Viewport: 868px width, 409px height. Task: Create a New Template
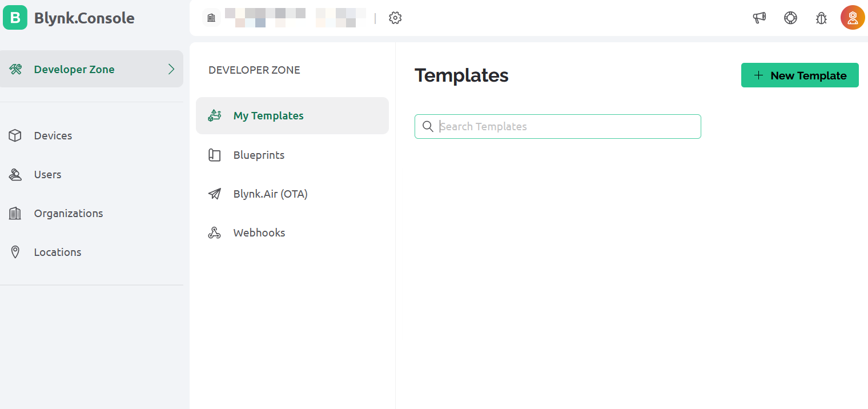[800, 75]
